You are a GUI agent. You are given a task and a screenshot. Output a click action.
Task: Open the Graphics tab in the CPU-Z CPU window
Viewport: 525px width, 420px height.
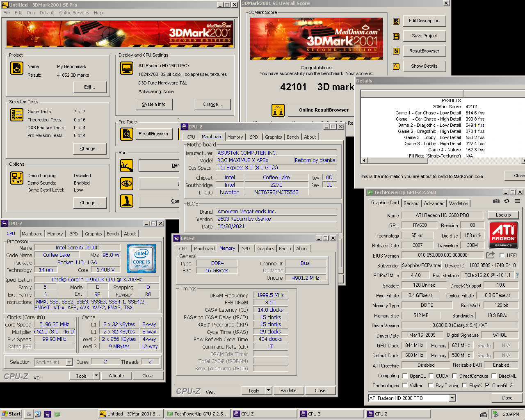tap(94, 234)
